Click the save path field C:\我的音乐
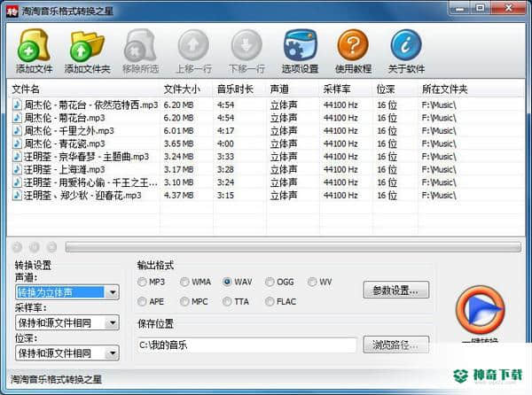The image size is (532, 395). [247, 345]
